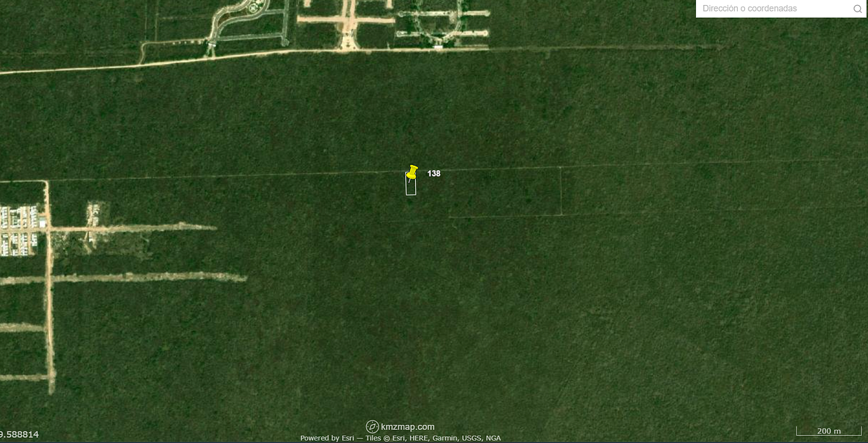This screenshot has width=868, height=443.
Task: Select the white rectangular plot outline
Action: [x=411, y=188]
